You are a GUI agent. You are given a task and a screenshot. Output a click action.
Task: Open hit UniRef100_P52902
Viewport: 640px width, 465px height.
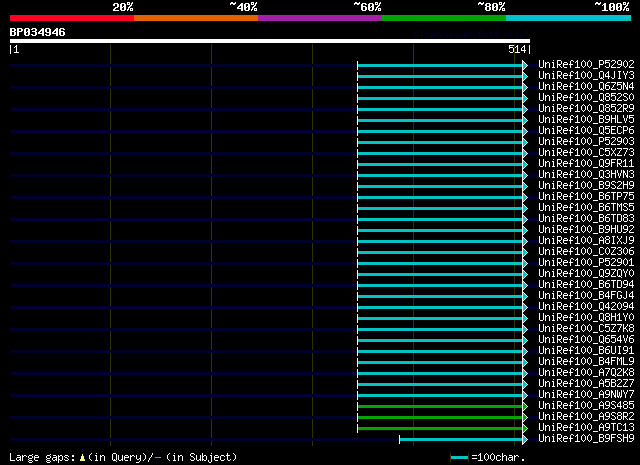(x=586, y=65)
